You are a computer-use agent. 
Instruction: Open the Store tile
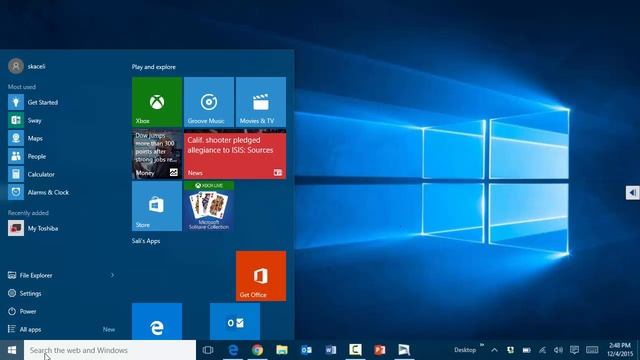157,206
